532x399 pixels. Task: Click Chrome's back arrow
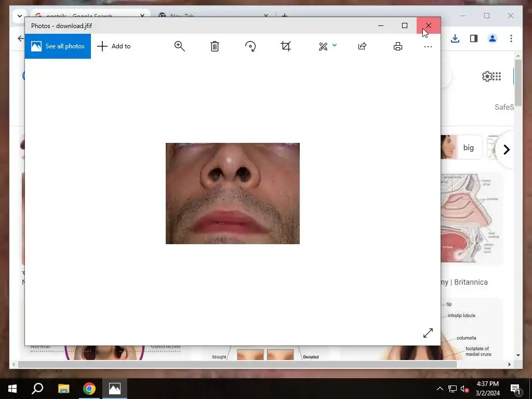[21, 38]
